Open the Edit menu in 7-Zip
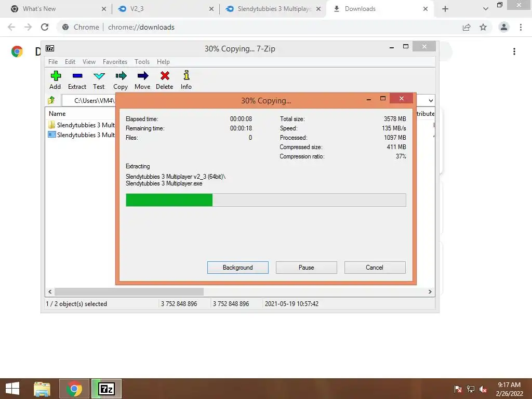The height and width of the screenshot is (399, 532). [70, 62]
